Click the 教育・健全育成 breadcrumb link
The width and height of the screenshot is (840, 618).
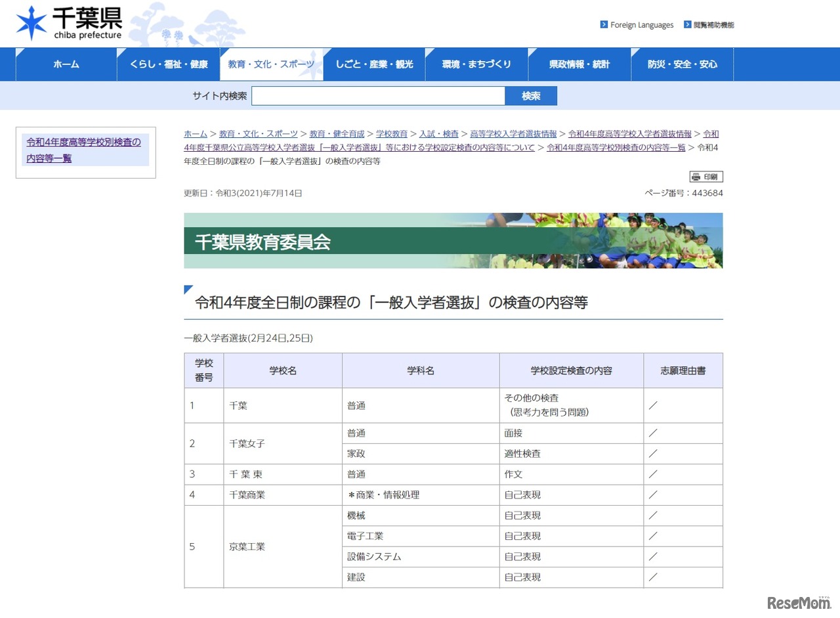click(337, 133)
